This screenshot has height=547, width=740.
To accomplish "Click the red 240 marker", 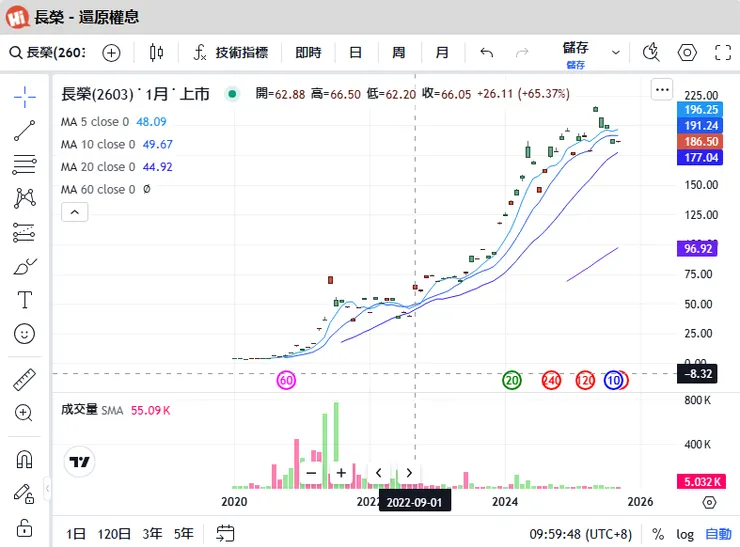I will (551, 380).
